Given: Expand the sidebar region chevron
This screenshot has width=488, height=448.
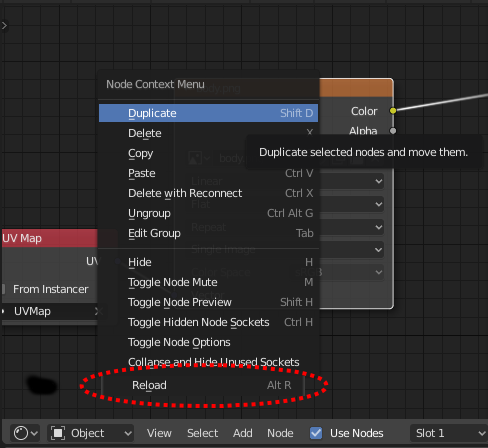Looking at the screenshot, I should [x=4, y=25].
